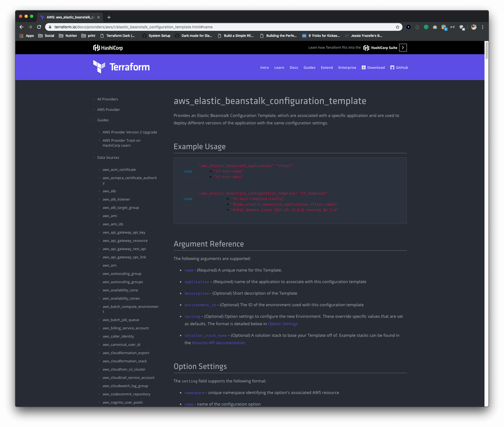The height and width of the screenshot is (427, 504).
Task: Open the multicolor S extension with badge
Action: 444,27
